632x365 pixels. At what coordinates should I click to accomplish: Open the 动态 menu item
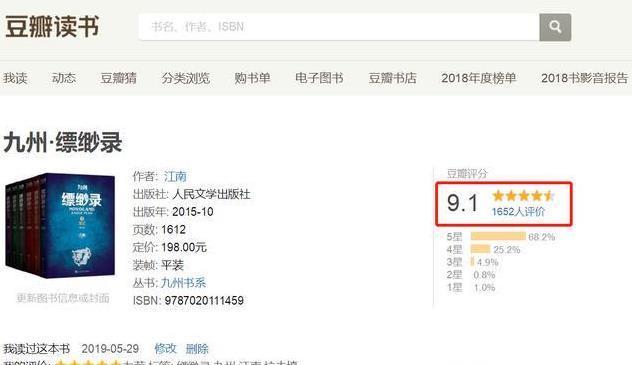coord(64,78)
